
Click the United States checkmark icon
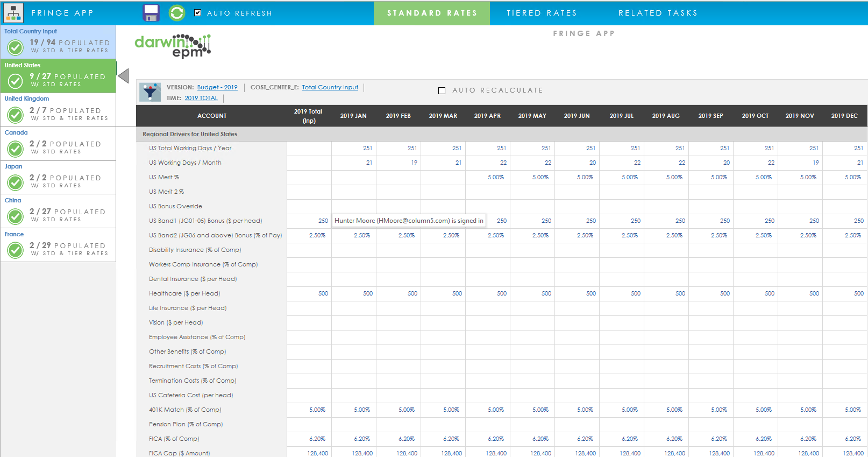[x=16, y=81]
